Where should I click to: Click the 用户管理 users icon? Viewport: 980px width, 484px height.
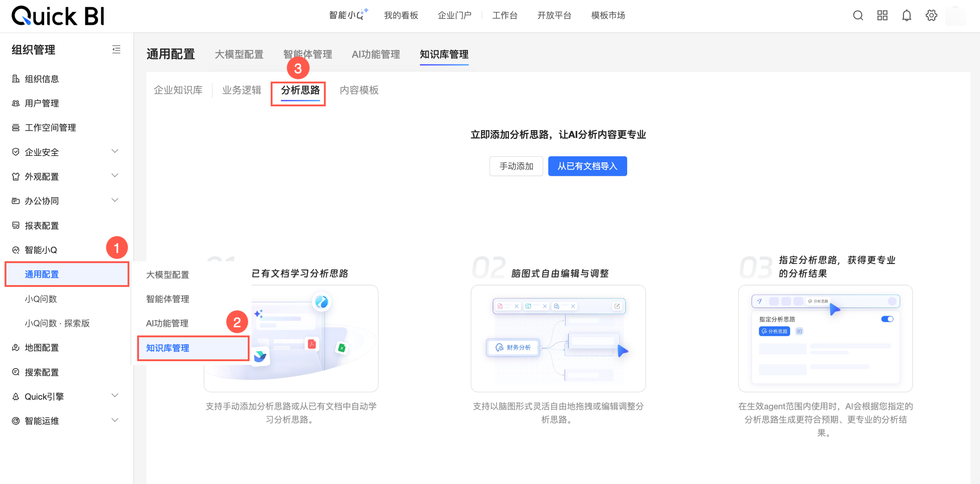[x=16, y=103]
